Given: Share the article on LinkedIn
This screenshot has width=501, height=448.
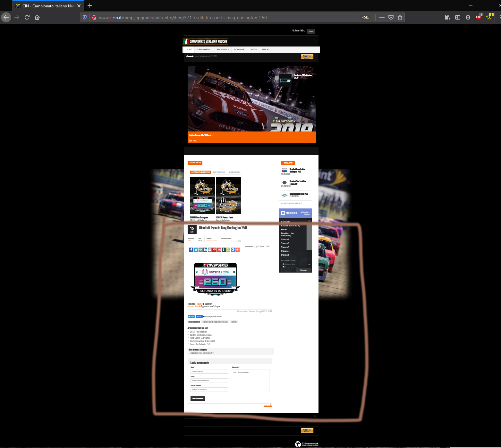Looking at the screenshot, I should point(205,250).
